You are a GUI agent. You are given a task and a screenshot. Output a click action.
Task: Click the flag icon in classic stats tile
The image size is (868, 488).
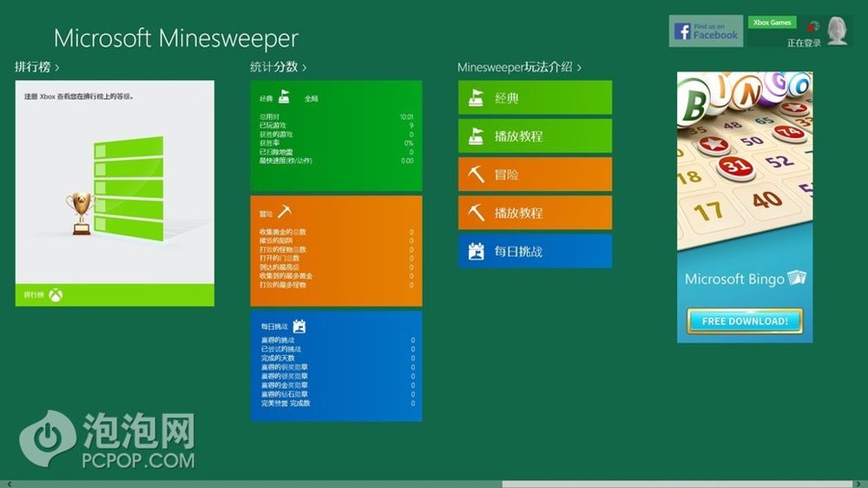point(284,97)
